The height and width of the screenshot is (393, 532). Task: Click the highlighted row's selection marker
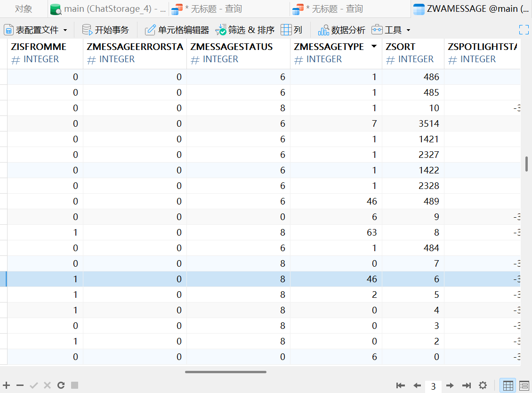pyautogui.click(x=3, y=279)
